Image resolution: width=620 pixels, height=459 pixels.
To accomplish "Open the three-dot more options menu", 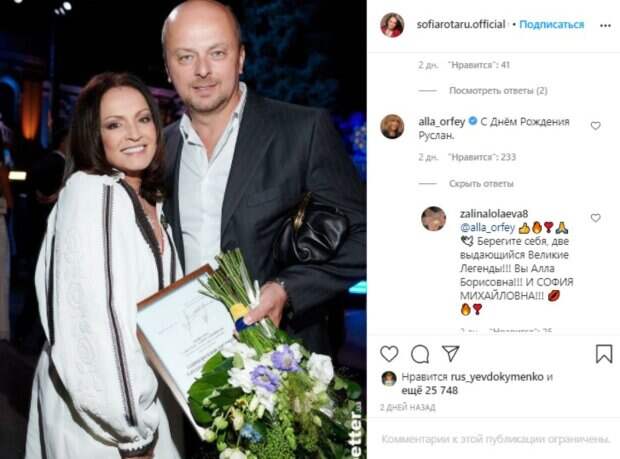I will click(605, 25).
